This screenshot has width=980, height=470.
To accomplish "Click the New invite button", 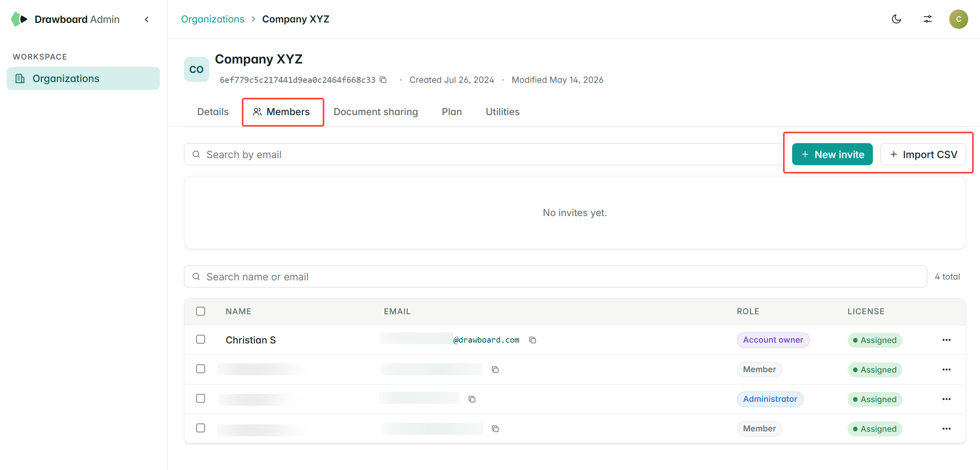I will click(x=832, y=154).
